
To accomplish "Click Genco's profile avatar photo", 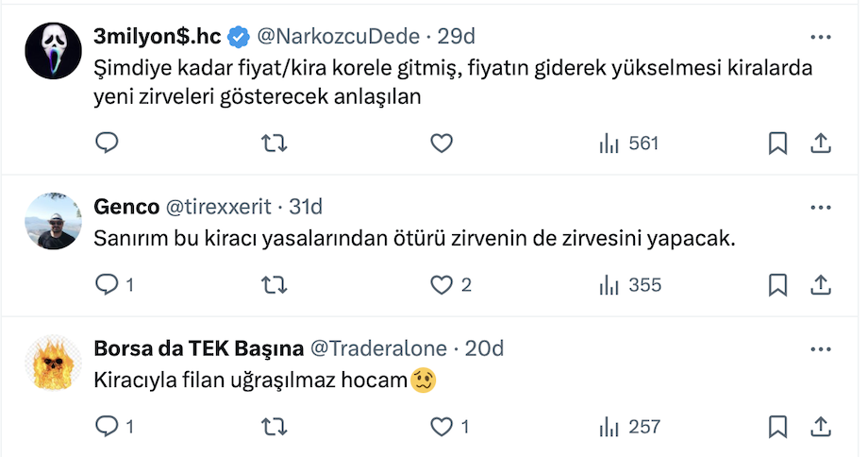I will 51,221.
